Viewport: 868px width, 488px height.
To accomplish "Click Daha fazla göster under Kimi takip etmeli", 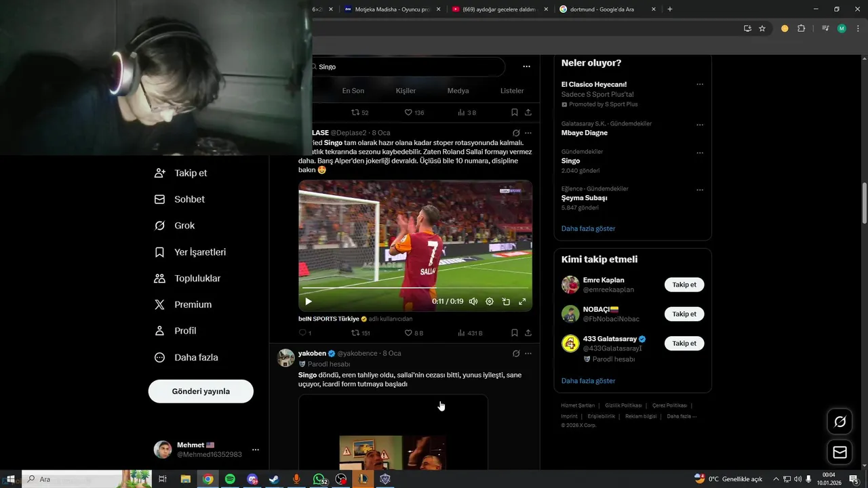I will pyautogui.click(x=588, y=381).
